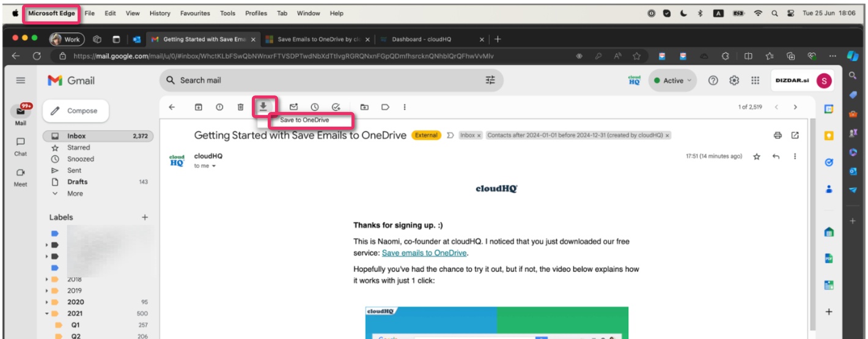Viewport: 868px width, 339px height.
Task: Open email in new window
Action: coord(795,135)
